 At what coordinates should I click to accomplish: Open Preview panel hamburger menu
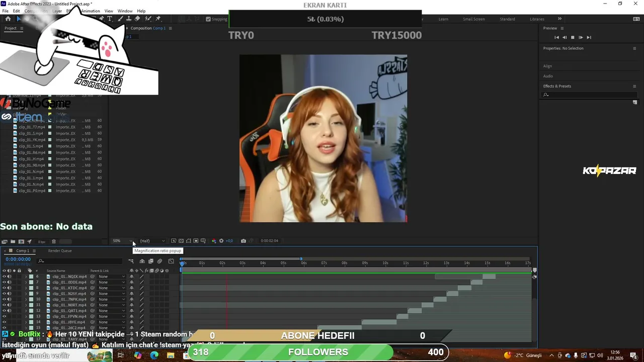click(x=562, y=28)
